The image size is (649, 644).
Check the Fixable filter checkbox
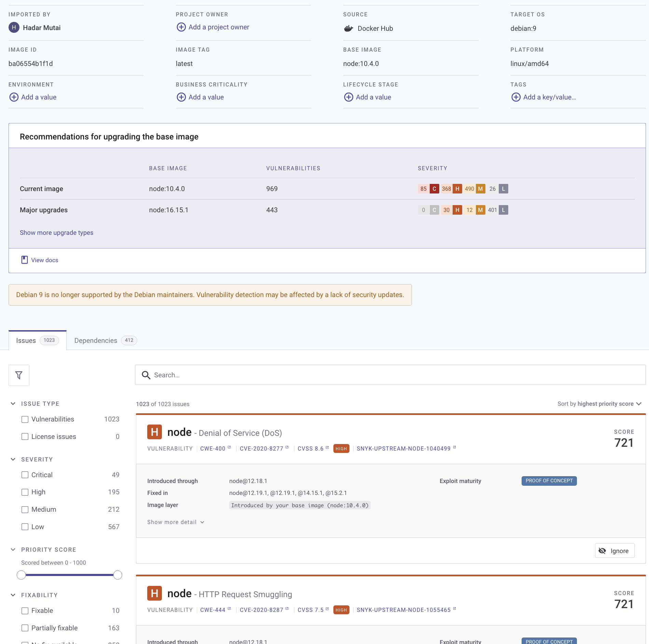(25, 611)
